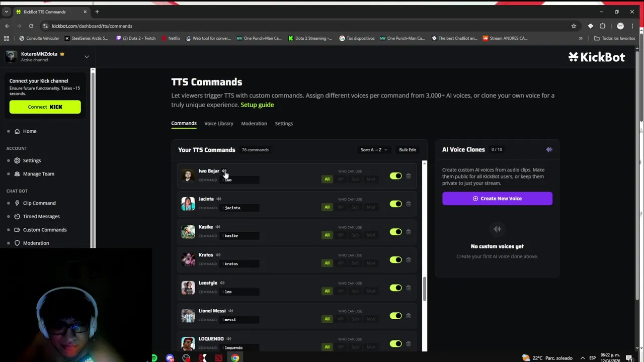Disable the LOQUENDO command toggle
Screen dimensions: 644x362
point(395,344)
